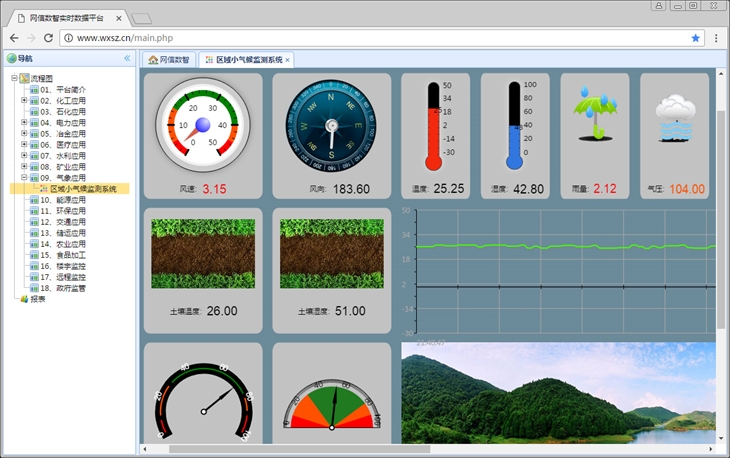
Task: Expand the 04、电力应用 node
Action: [x=24, y=122]
